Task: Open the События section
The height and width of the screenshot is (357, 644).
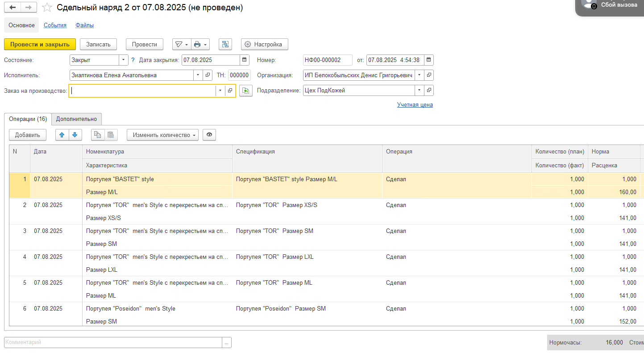Action: (55, 25)
